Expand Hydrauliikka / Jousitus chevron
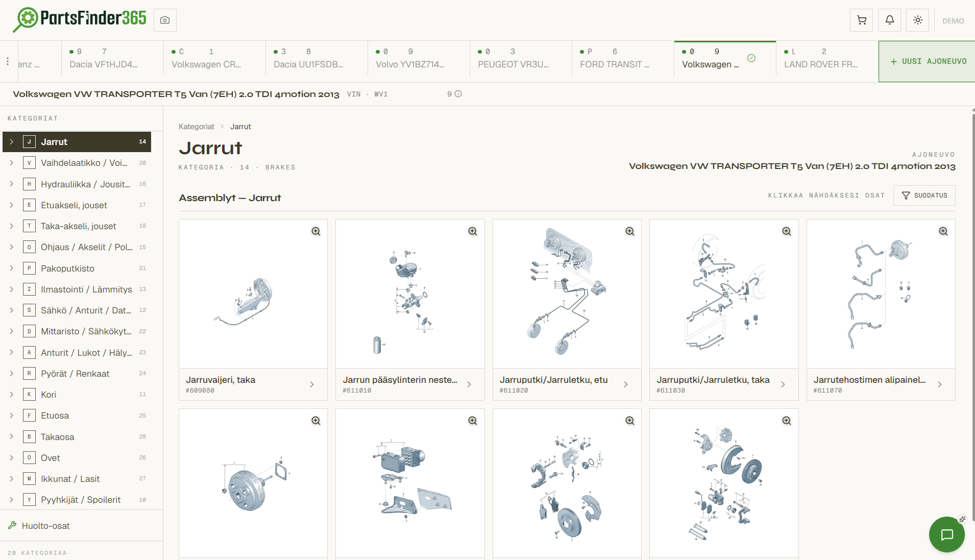 point(11,184)
